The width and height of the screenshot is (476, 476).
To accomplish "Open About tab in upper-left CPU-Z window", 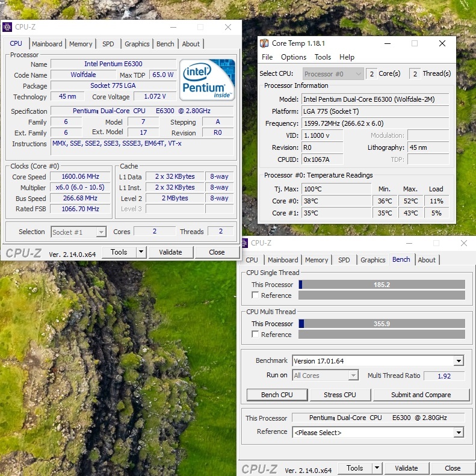I will [191, 44].
